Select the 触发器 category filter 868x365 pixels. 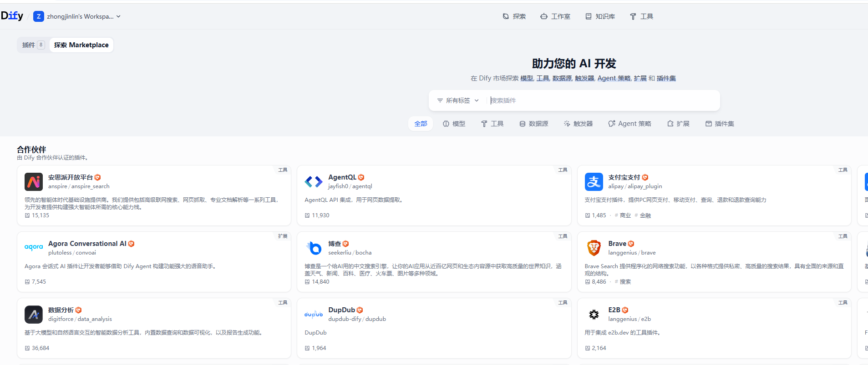[x=578, y=124]
